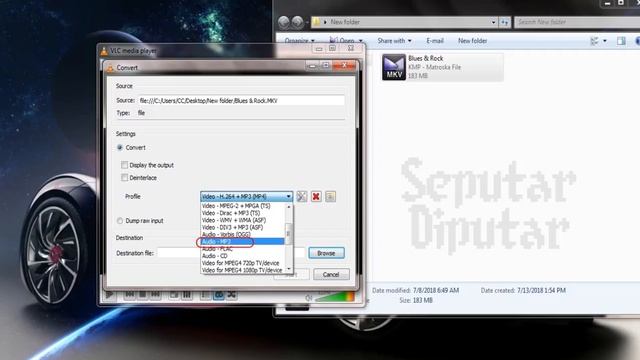Click the profile list scrollbar down arrow

[289, 269]
